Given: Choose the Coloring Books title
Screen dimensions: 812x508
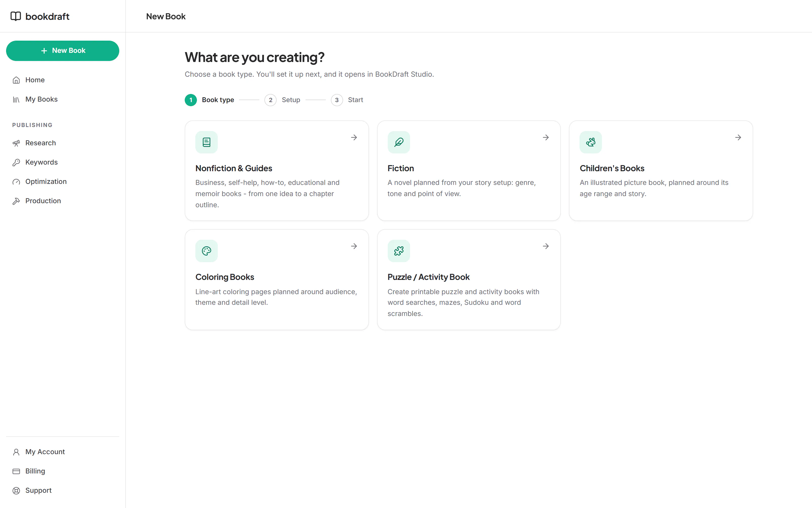Looking at the screenshot, I should (x=225, y=277).
